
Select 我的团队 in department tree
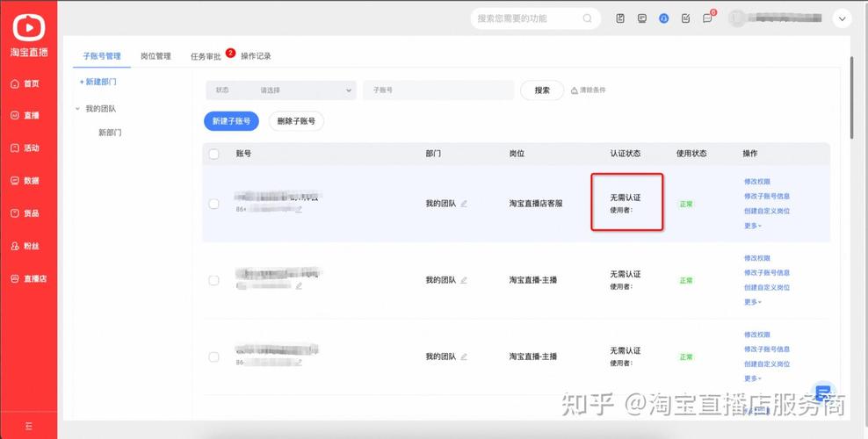point(101,109)
